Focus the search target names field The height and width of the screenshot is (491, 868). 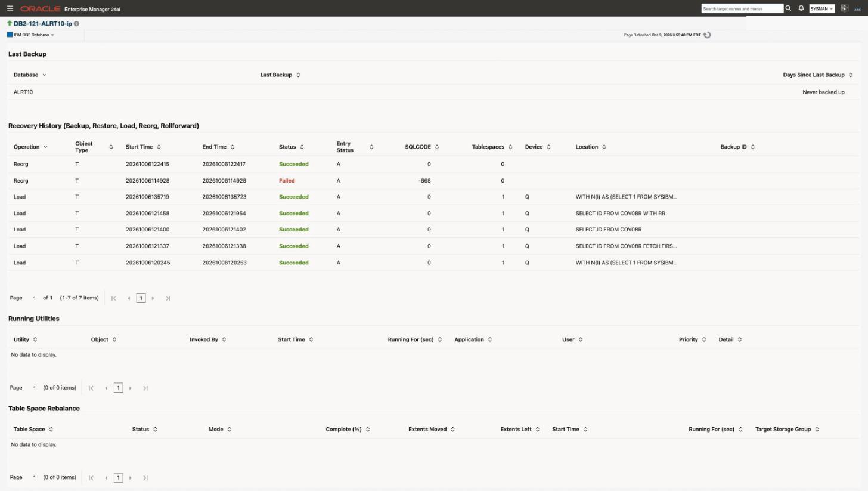742,8
